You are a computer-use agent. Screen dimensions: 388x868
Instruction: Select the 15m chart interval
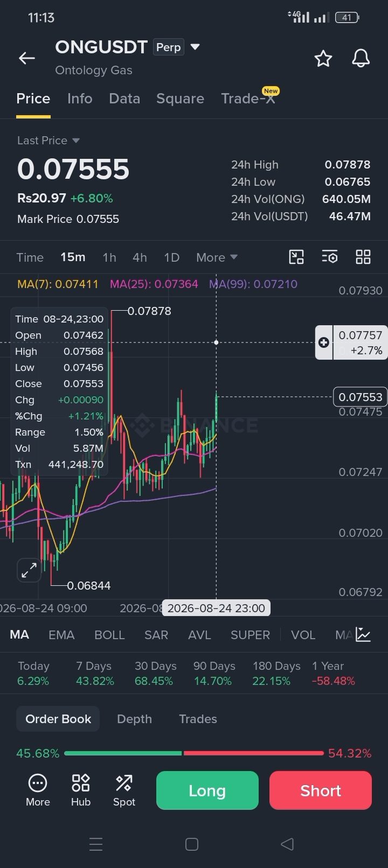tap(73, 257)
